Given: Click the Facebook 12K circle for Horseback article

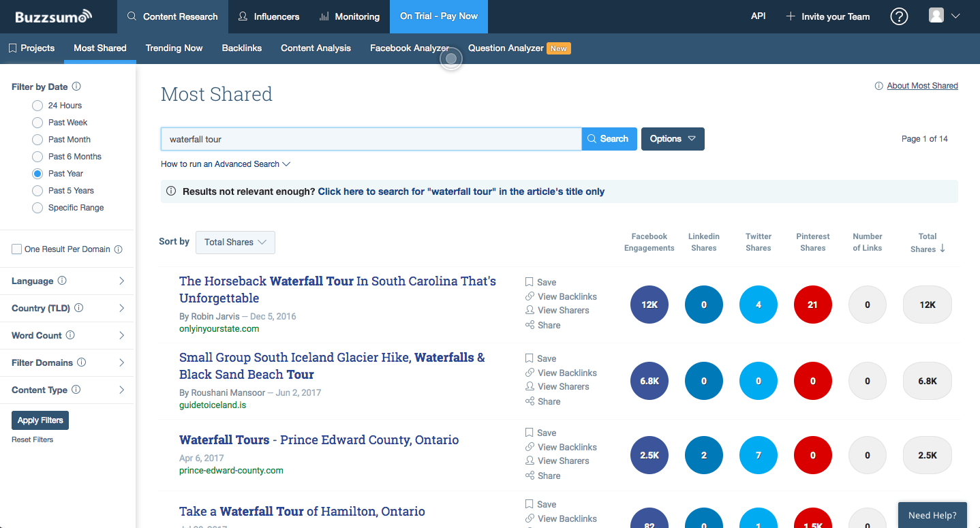Looking at the screenshot, I should (x=649, y=305).
